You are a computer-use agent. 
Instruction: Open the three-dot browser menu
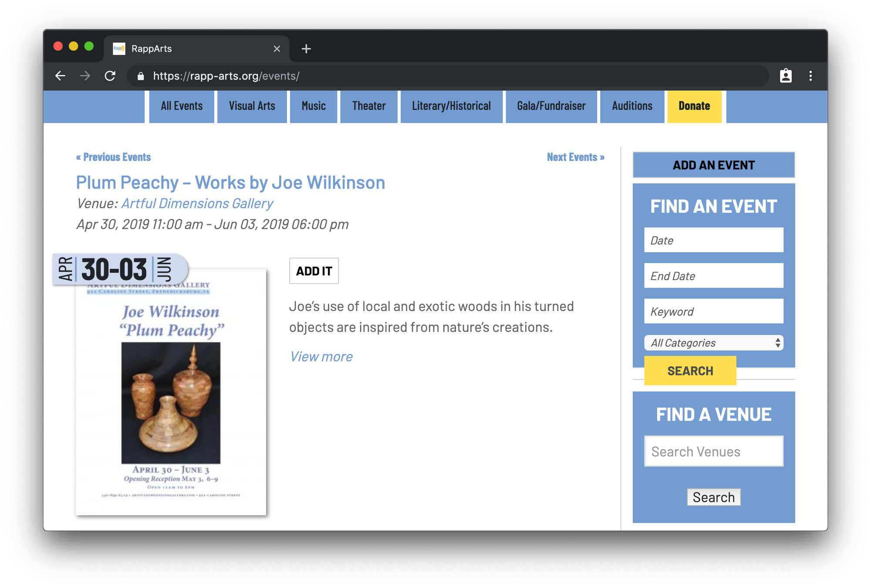tap(810, 76)
